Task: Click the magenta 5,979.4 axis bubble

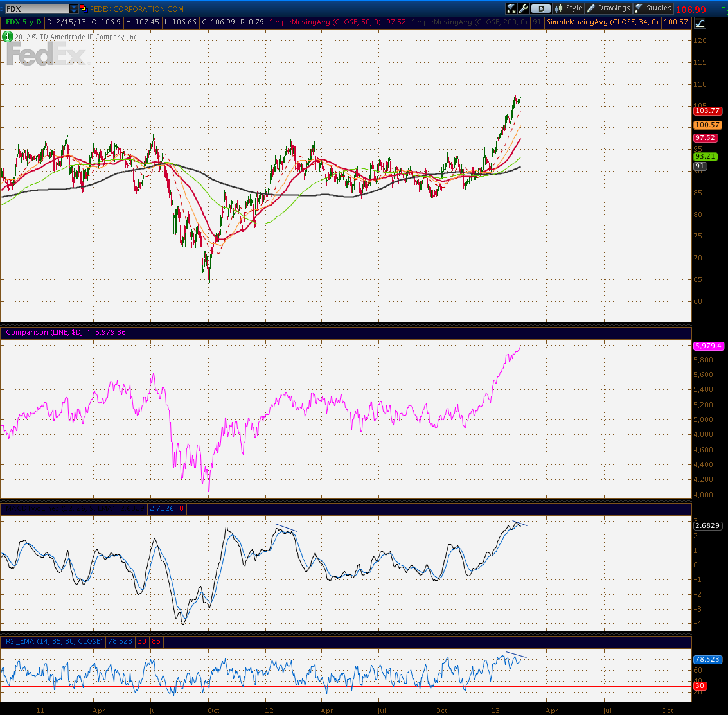Action: point(709,346)
